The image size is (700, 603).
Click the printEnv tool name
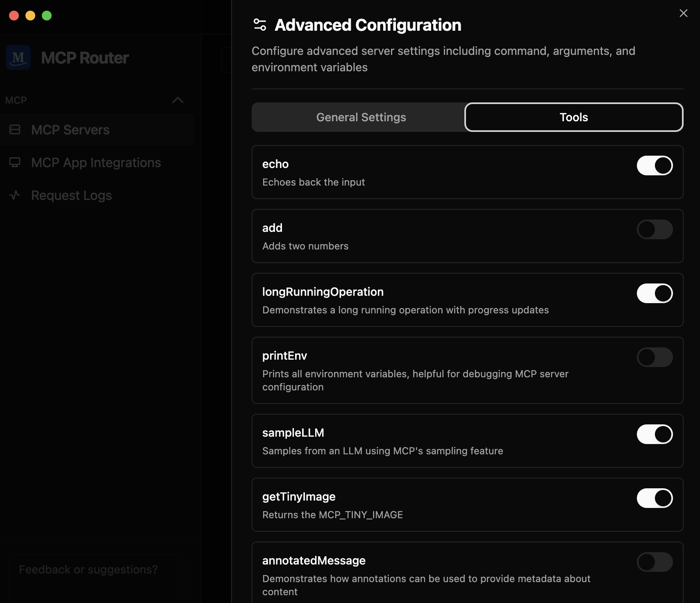[x=284, y=356]
